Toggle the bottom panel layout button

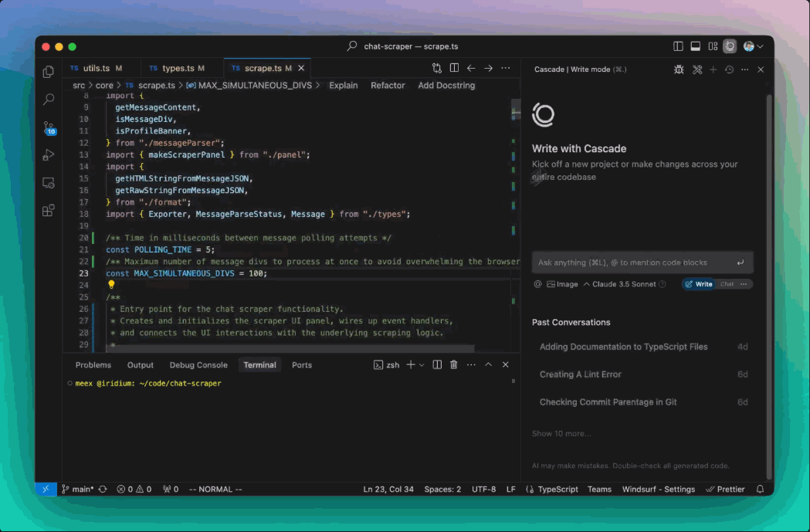(x=695, y=46)
